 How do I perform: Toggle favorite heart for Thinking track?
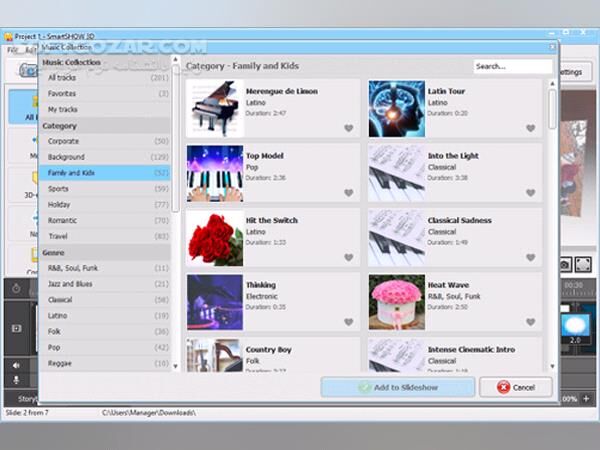[349, 323]
